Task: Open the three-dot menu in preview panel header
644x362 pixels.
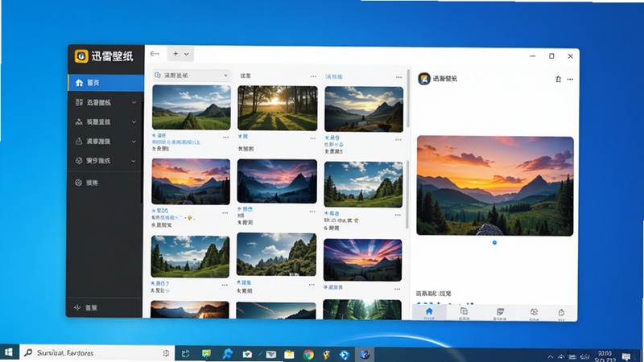Action: 570,79
